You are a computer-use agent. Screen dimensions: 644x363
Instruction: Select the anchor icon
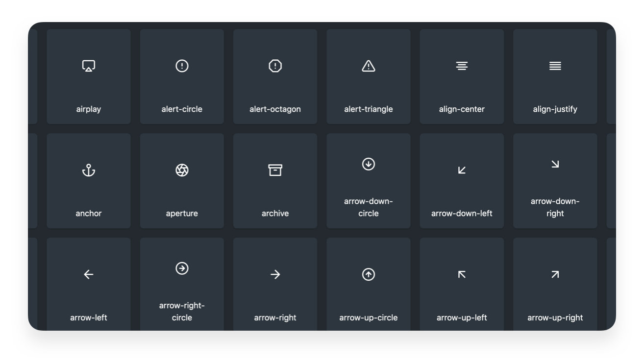pyautogui.click(x=88, y=170)
